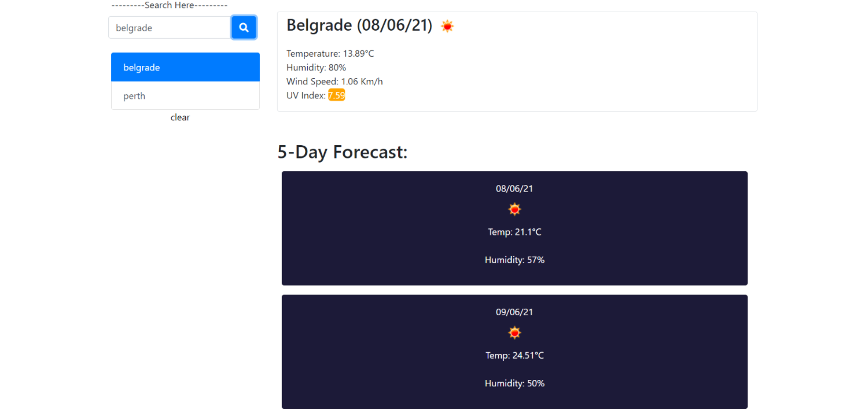Open the 09/06/21 forecast card
Screen dimensions: 868x410
click(x=514, y=351)
